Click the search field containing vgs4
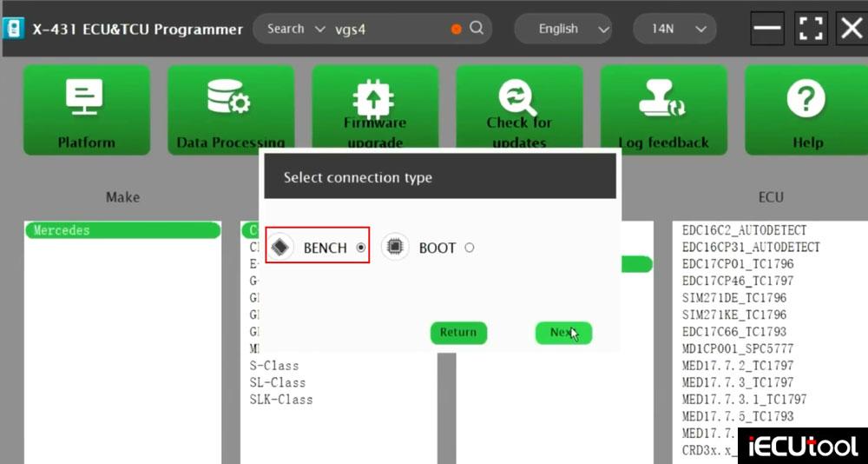868x464 pixels. (x=391, y=29)
